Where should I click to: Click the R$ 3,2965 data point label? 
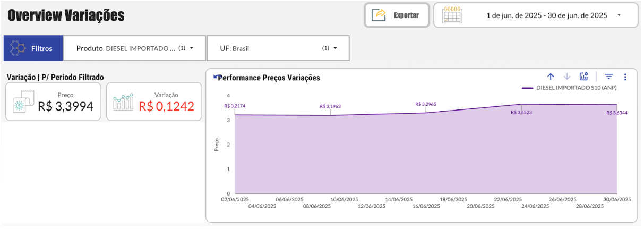426,104
